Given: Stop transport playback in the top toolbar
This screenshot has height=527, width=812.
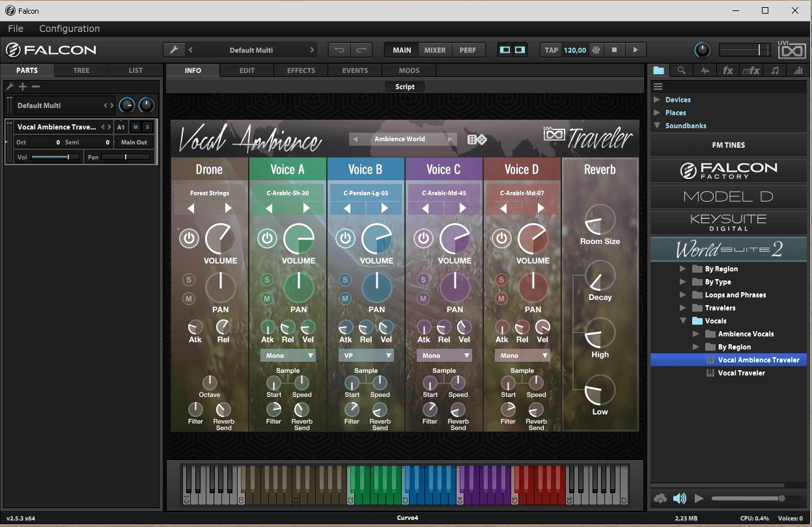Looking at the screenshot, I should pos(614,50).
